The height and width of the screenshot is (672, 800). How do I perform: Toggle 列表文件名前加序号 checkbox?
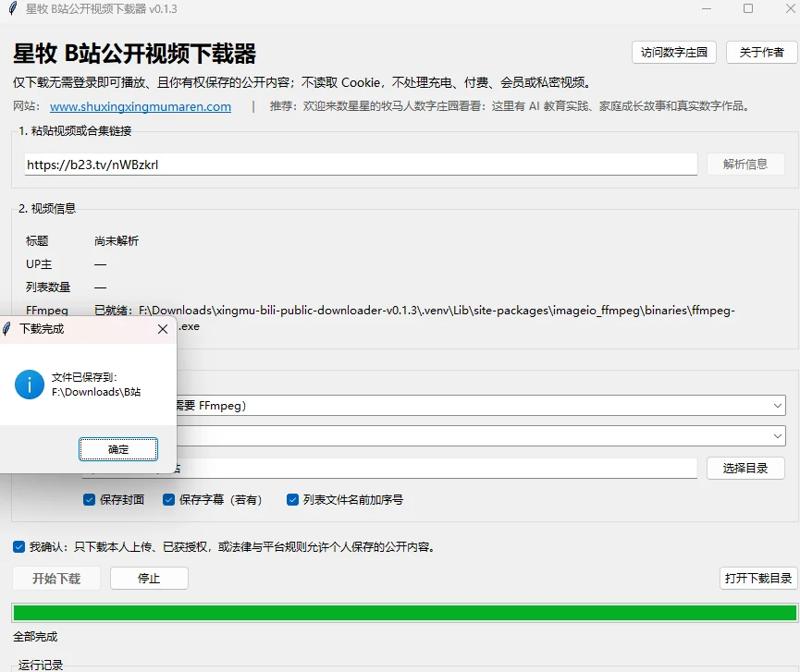(292, 500)
